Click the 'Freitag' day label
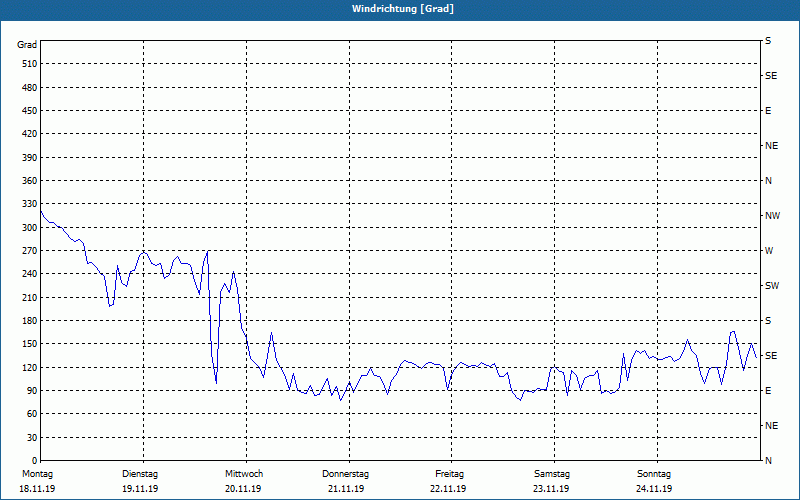 pyautogui.click(x=449, y=474)
